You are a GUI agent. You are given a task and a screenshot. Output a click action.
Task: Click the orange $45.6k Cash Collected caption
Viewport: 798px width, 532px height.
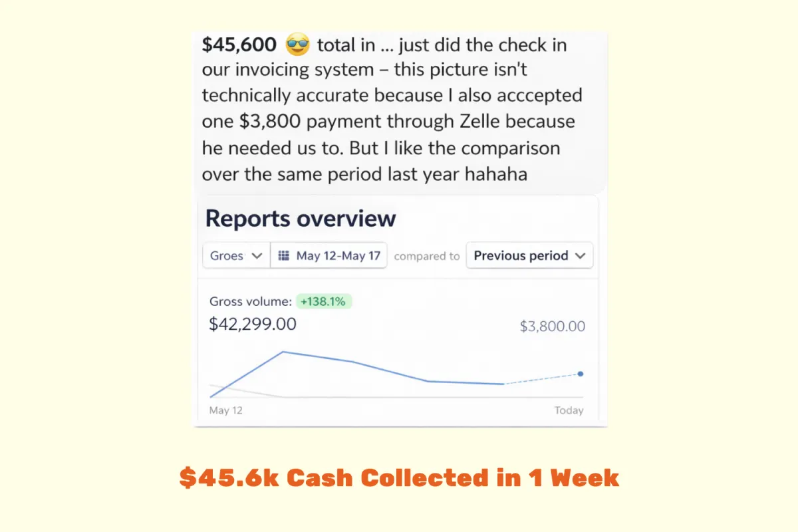coord(400,477)
